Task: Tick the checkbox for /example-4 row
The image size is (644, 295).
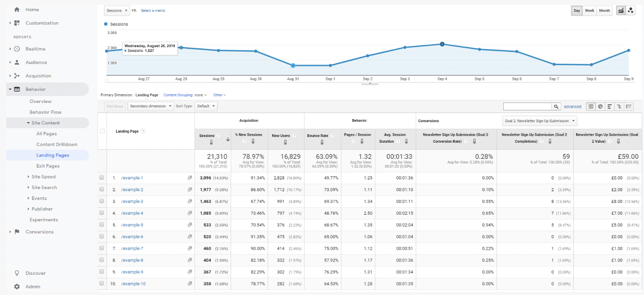Action: point(102,213)
